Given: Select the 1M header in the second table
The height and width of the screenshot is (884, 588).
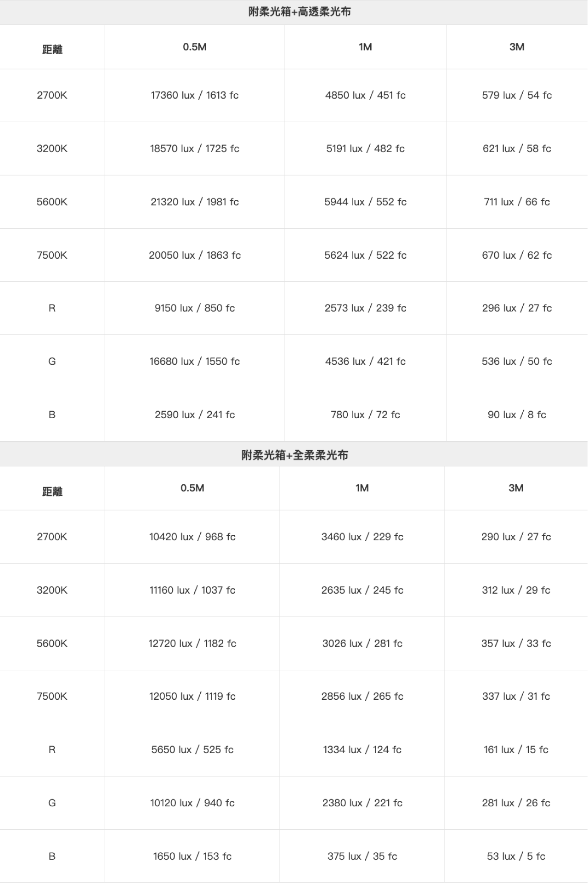Looking at the screenshot, I should coord(362,488).
